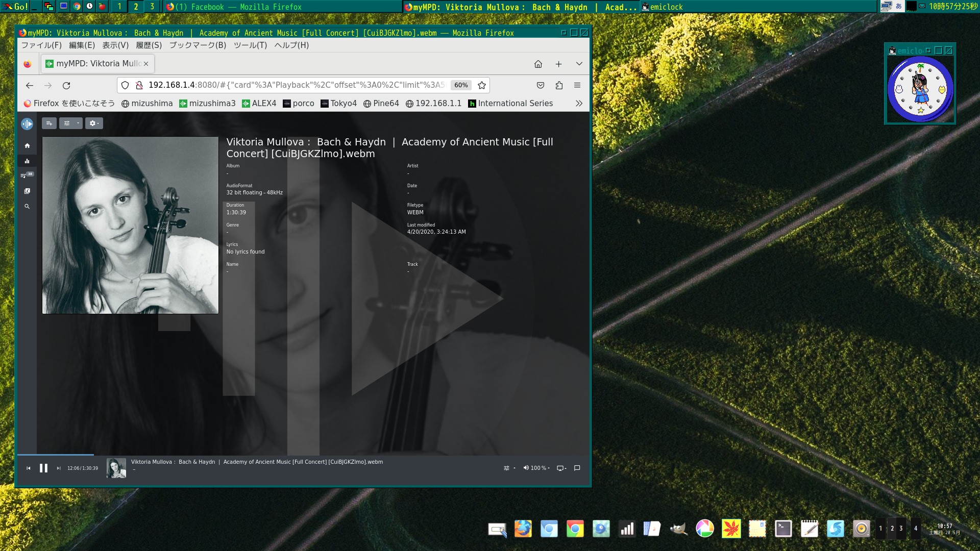
Task: Click the add-to-playlist button above the cover
Action: pyautogui.click(x=49, y=123)
